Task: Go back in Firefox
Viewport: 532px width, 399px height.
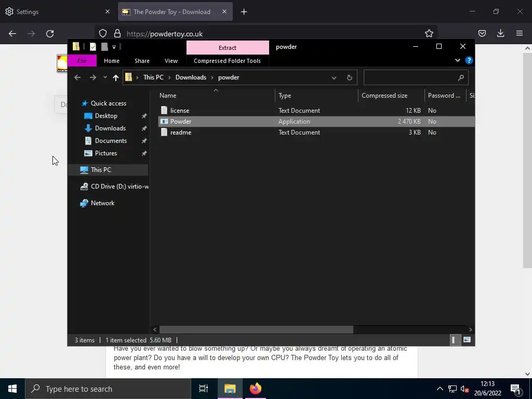Action: (x=12, y=34)
